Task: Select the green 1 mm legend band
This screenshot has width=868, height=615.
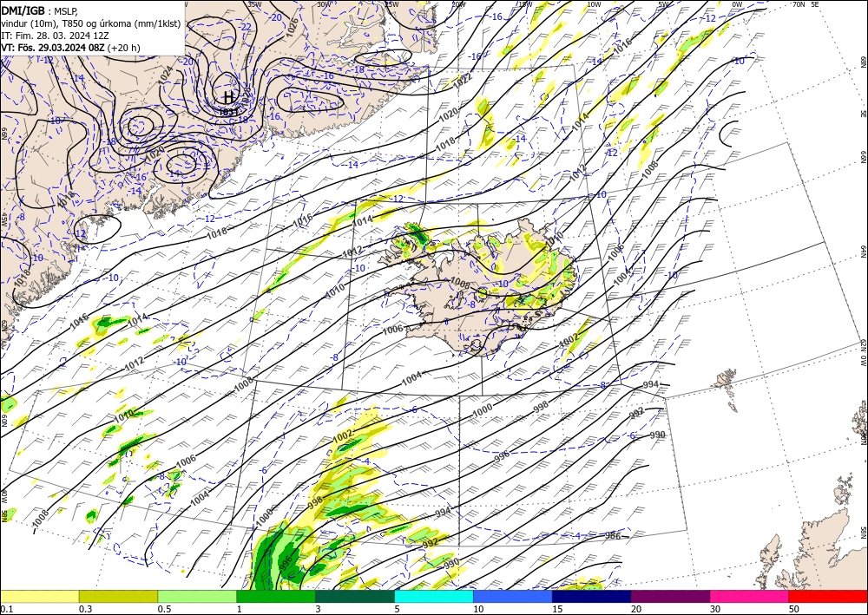Action: 276,596
